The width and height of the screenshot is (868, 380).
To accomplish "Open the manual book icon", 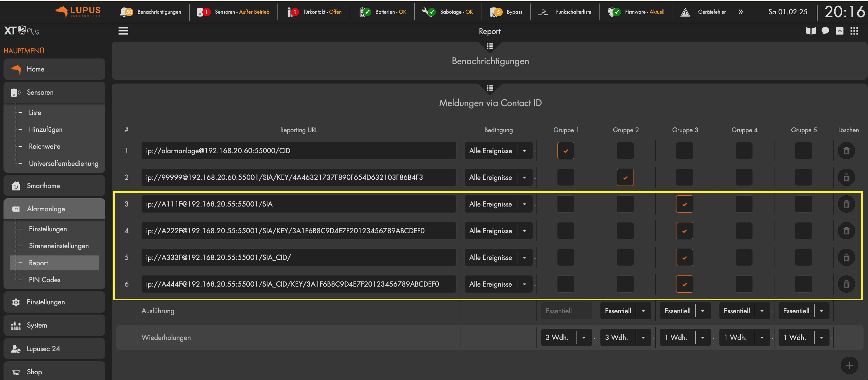I will click(x=810, y=31).
